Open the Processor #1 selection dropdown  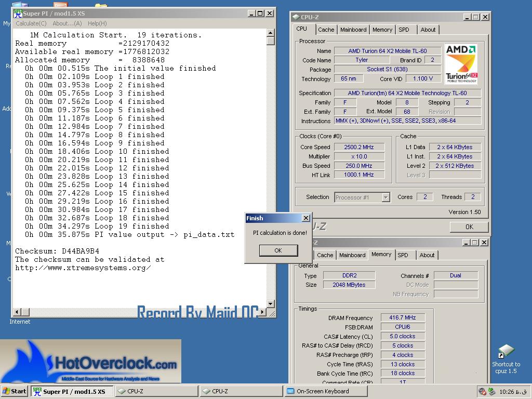click(x=385, y=197)
